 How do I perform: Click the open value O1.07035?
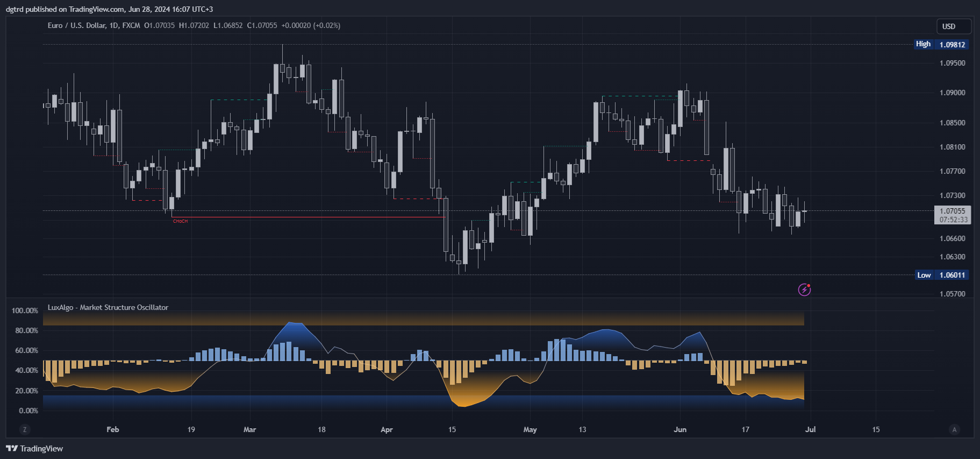160,25
